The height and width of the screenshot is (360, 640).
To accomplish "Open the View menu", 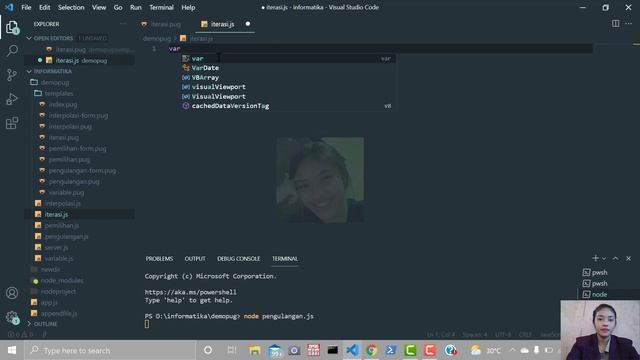I will (x=99, y=7).
